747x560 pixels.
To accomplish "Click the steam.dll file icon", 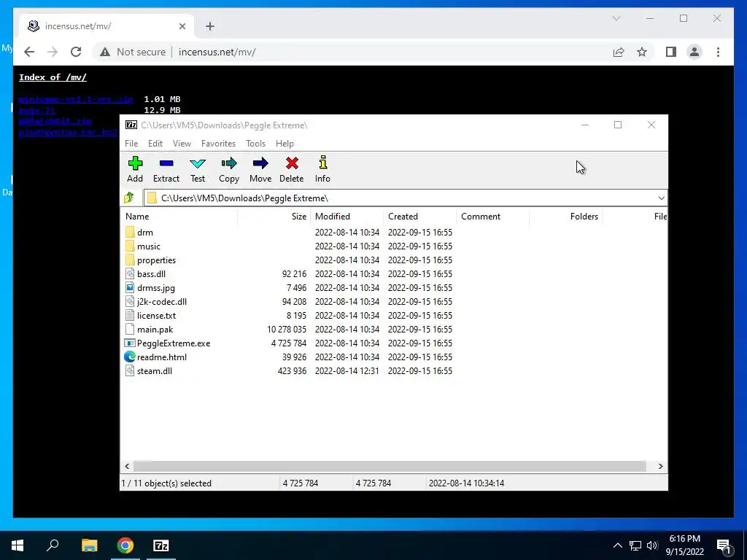I will tap(130, 370).
